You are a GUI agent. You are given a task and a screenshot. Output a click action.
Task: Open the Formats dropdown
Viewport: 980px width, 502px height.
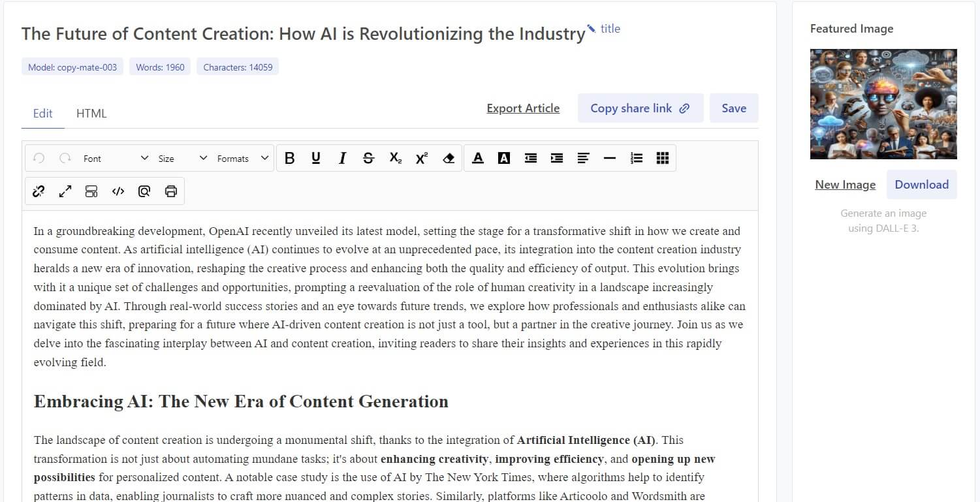click(242, 158)
